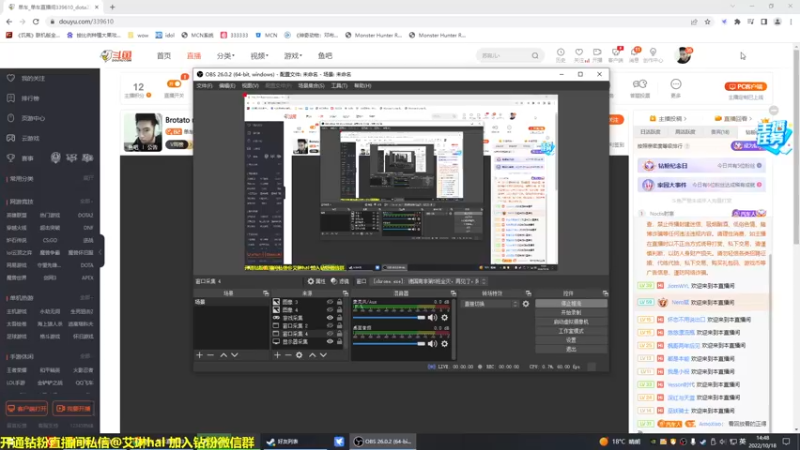Screen dimensions: 800x450
Task: Open the 游戏 dropdown in Douyu nav
Action: pyautogui.click(x=293, y=56)
